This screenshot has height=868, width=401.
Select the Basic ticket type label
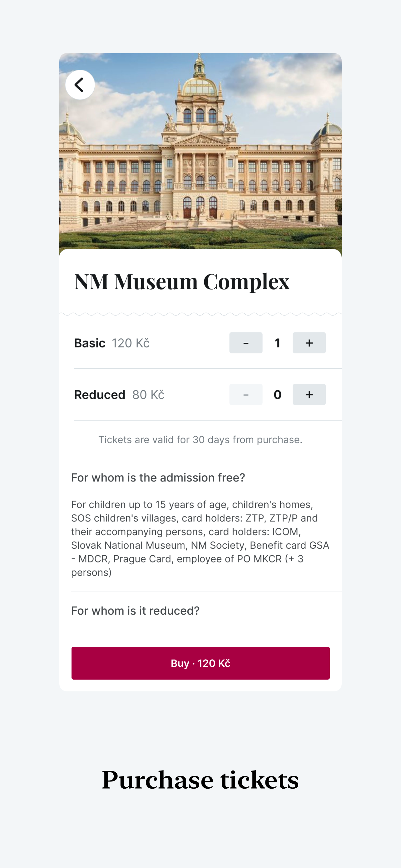[x=90, y=343]
